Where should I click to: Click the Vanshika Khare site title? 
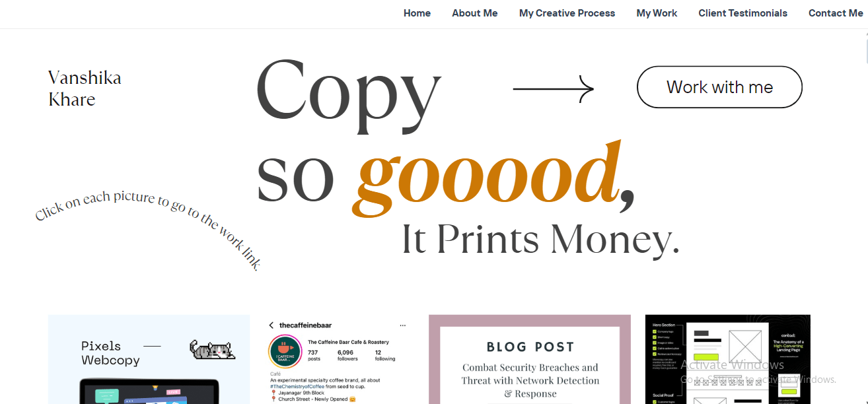(85, 88)
